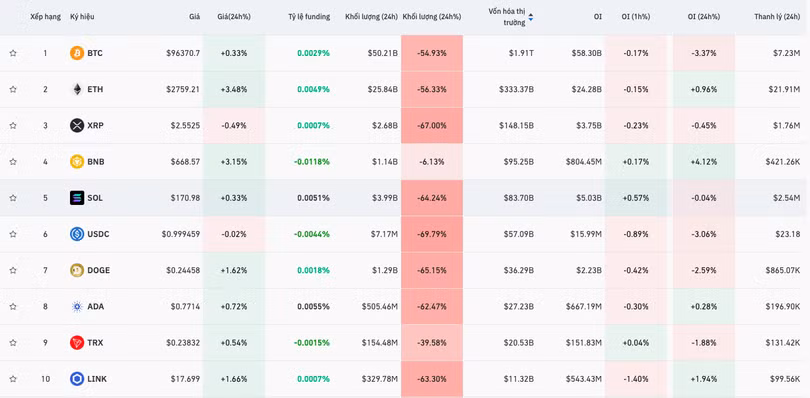Click the Ethereum ETH coin icon
Image resolution: width=810 pixels, height=398 pixels.
pos(77,89)
